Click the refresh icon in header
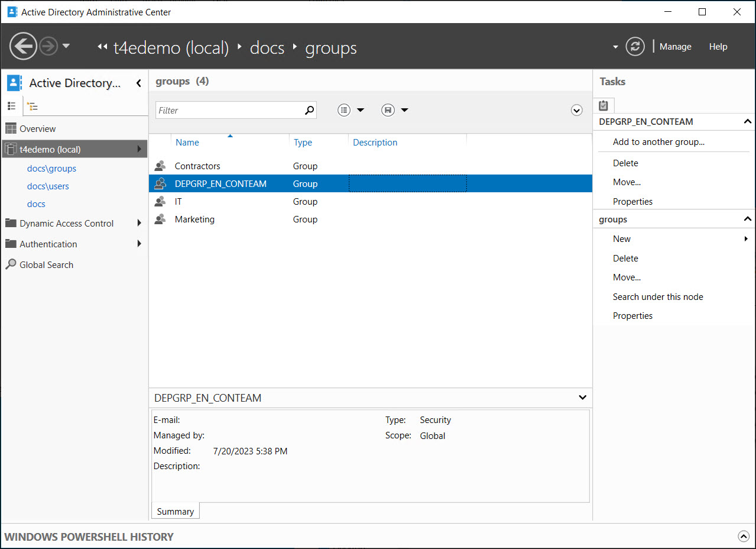 tap(635, 47)
